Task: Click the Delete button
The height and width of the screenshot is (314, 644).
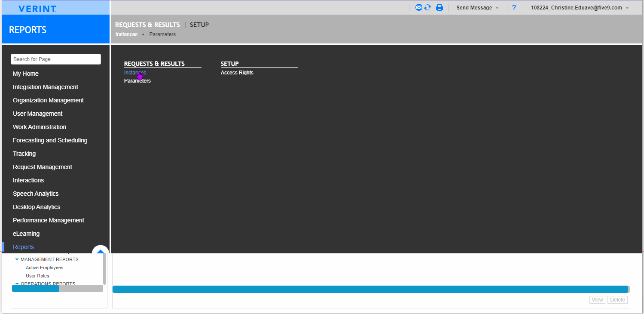Action: pyautogui.click(x=617, y=300)
